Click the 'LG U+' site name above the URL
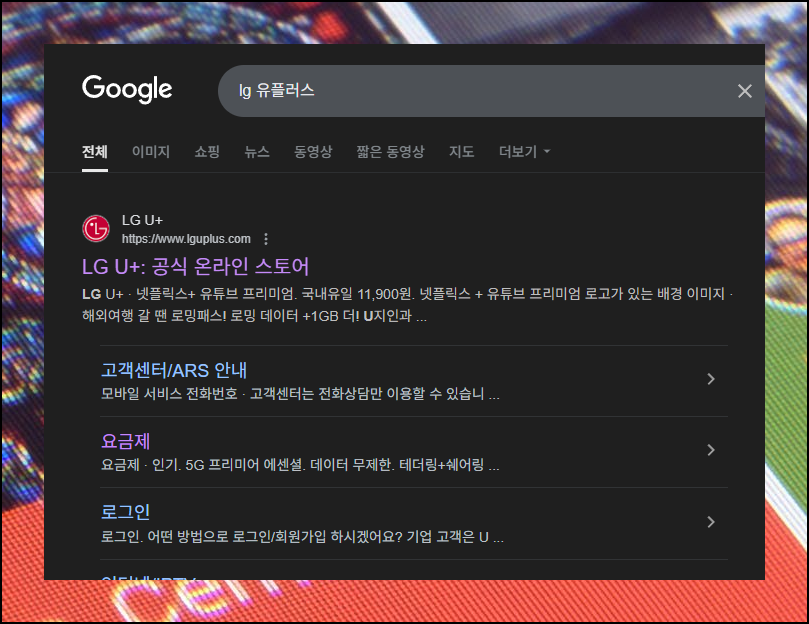 [142, 220]
